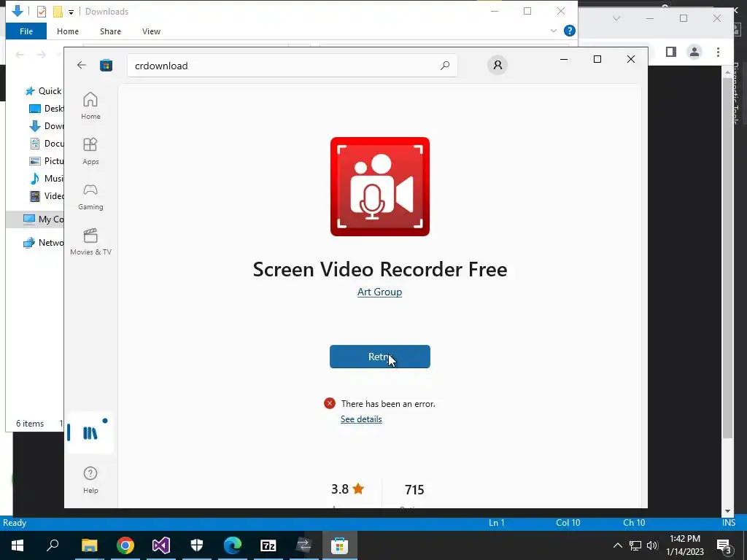Click the 3.8 star rating
Viewport: 747px width, 560px height.
[348, 489]
